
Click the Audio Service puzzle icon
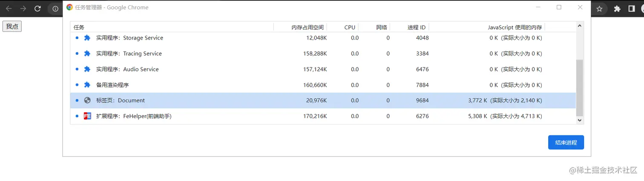(x=87, y=69)
